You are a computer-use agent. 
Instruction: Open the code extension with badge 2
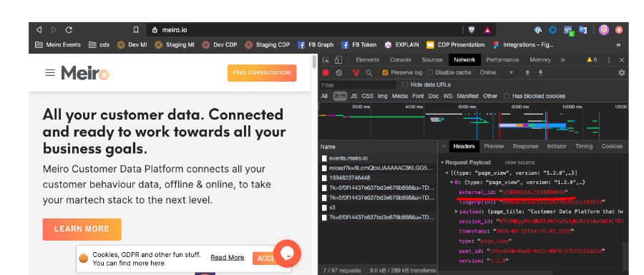[568, 30]
